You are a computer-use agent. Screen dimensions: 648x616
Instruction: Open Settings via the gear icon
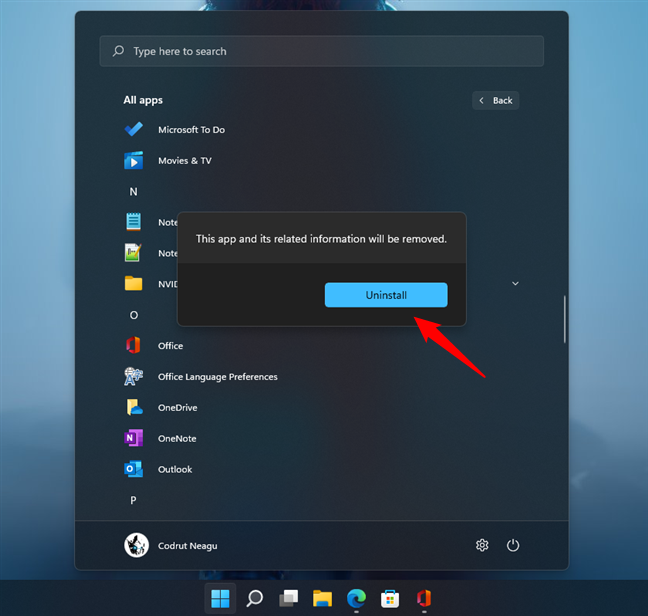click(482, 545)
